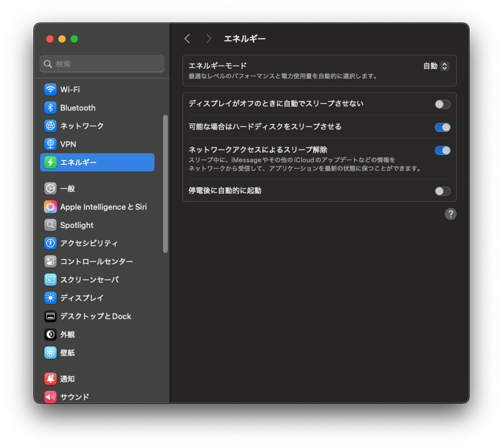
Task: Click アクセシビリティ label text
Action: (89, 243)
